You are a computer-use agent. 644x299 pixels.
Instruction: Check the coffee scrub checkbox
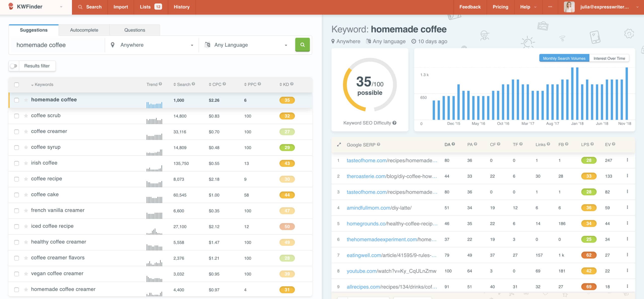(17, 116)
